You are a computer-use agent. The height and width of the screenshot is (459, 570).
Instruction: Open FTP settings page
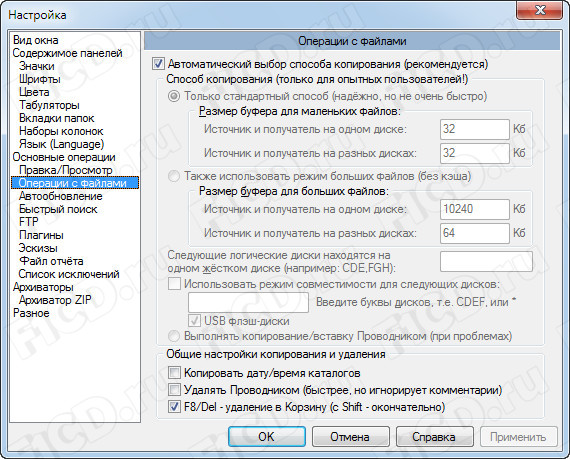click(29, 222)
